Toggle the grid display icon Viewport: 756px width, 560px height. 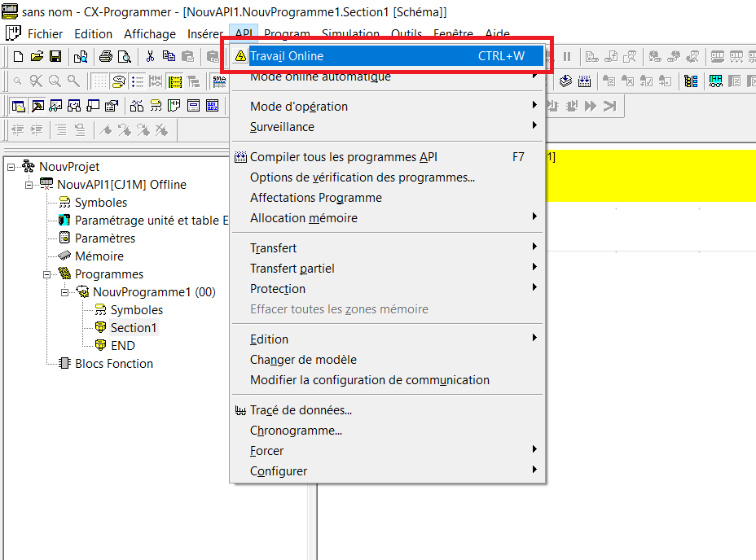tap(99, 81)
